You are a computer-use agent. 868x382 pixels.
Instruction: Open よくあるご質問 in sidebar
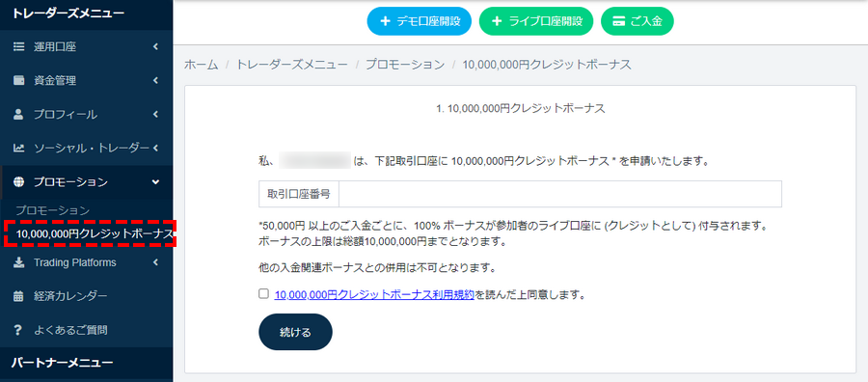click(x=87, y=331)
